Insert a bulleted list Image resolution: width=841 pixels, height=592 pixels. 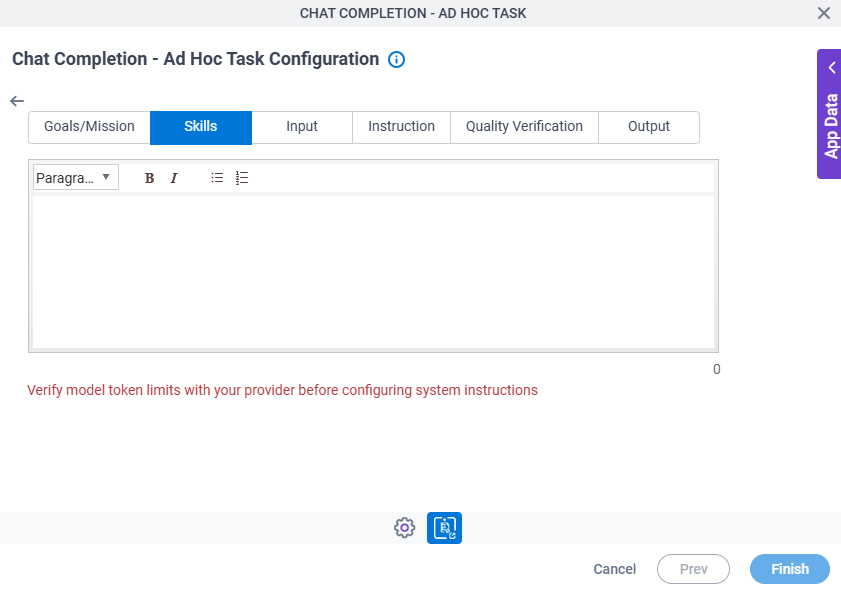pyautogui.click(x=217, y=177)
